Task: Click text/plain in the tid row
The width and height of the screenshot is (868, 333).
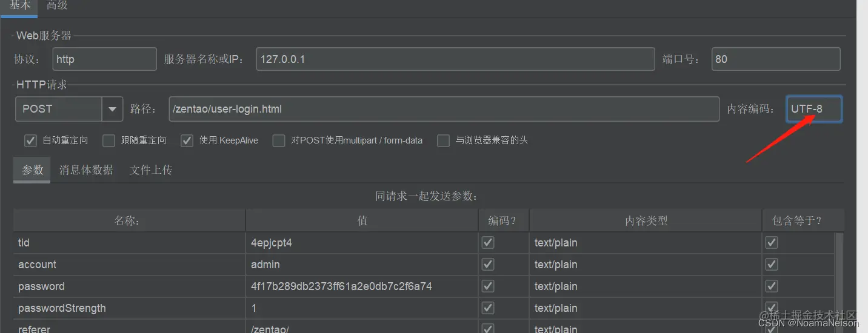Action: tap(646, 243)
